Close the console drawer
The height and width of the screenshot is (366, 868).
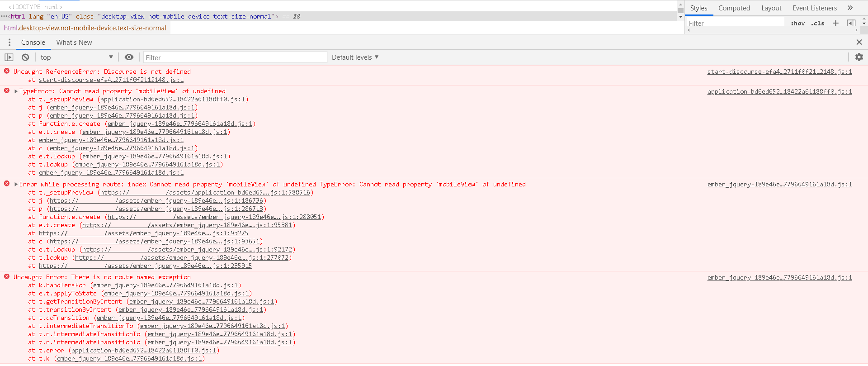coord(859,42)
